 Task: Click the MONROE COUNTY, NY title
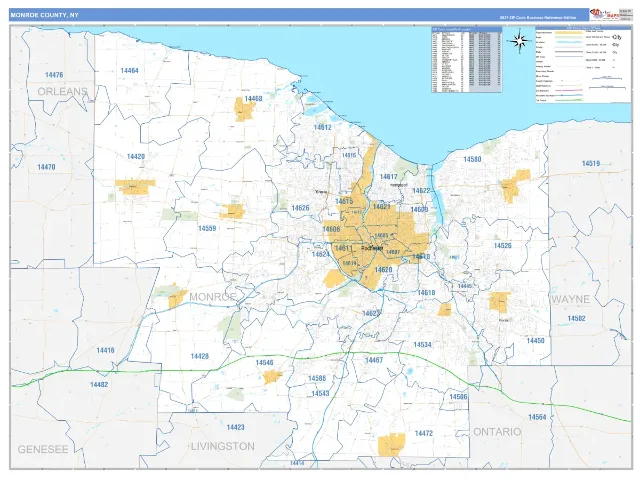point(44,15)
